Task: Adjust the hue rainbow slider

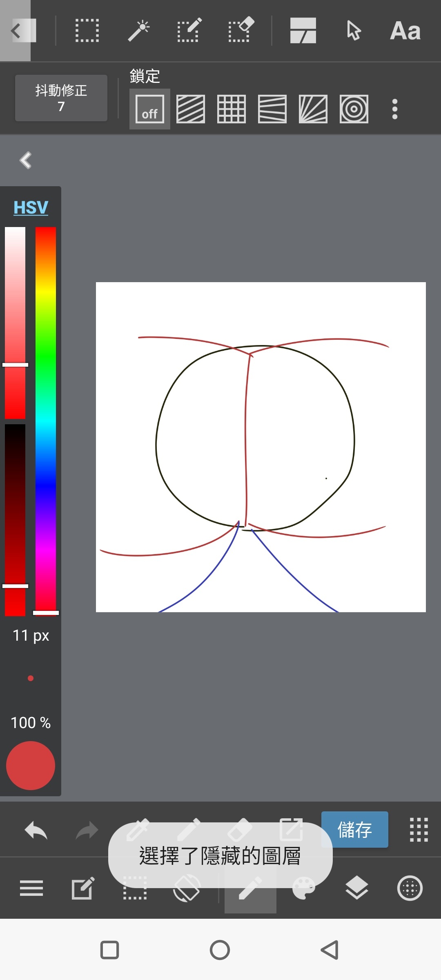Action: (46, 421)
